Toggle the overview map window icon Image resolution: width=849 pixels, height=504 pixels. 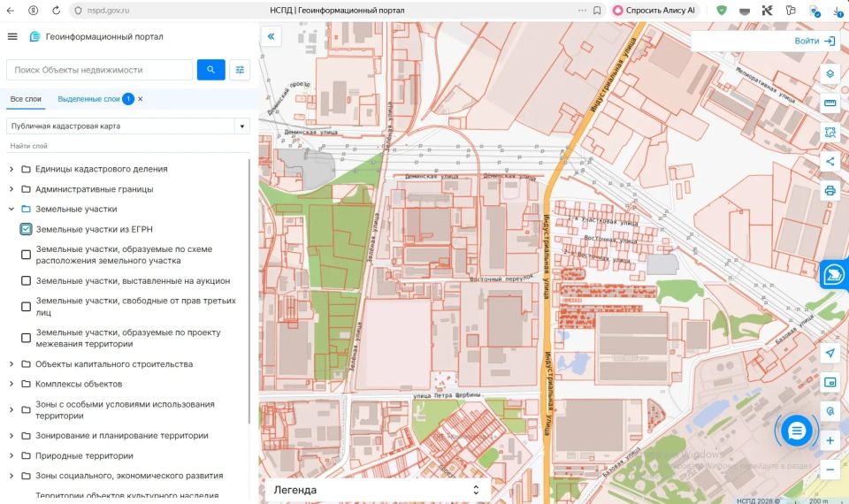pyautogui.click(x=830, y=382)
